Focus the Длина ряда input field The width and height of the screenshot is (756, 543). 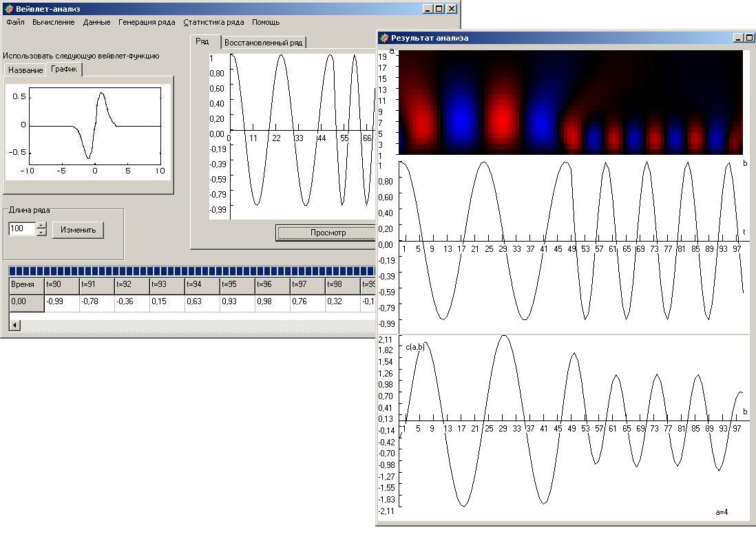[x=22, y=228]
